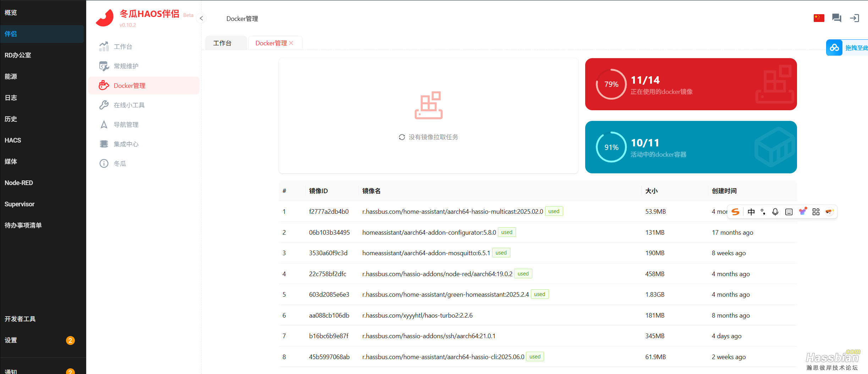Click the red 冬瓜HAOS伴侣 logo

click(105, 18)
